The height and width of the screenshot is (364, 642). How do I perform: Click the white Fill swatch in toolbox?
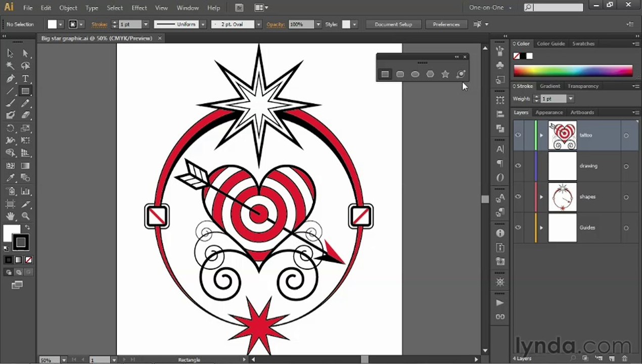pyautogui.click(x=10, y=233)
